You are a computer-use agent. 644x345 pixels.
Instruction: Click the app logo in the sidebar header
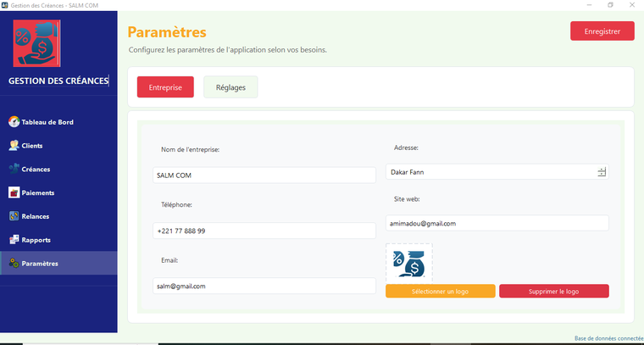coord(37,43)
